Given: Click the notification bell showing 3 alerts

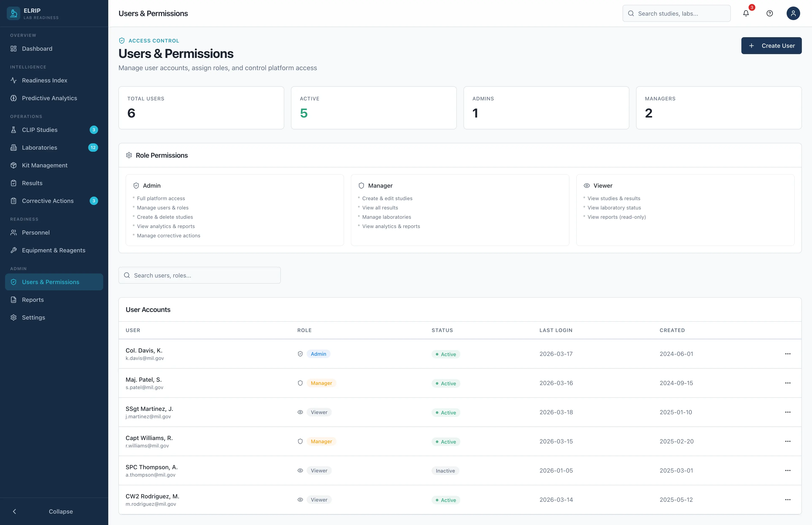Looking at the screenshot, I should click(x=746, y=13).
